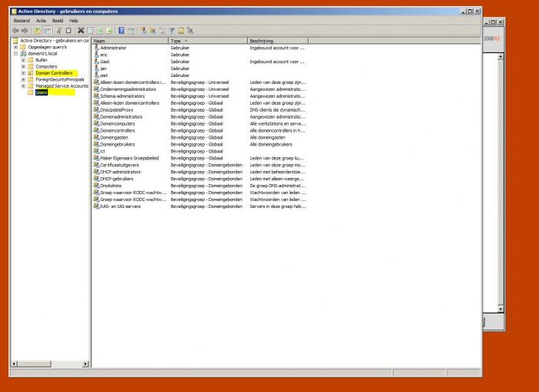
Task: Select the Certificaatuitgevers group
Action: coord(199,165)
